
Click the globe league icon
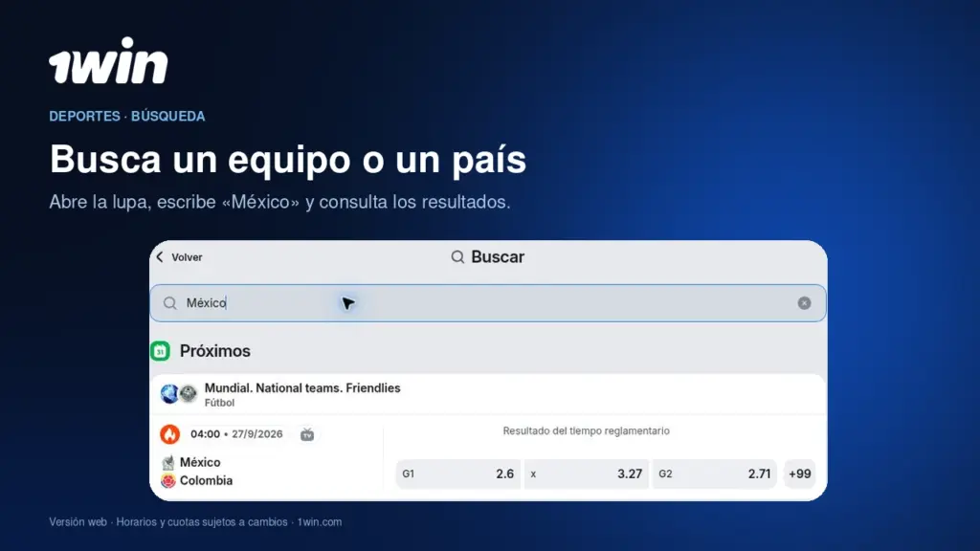coord(169,393)
